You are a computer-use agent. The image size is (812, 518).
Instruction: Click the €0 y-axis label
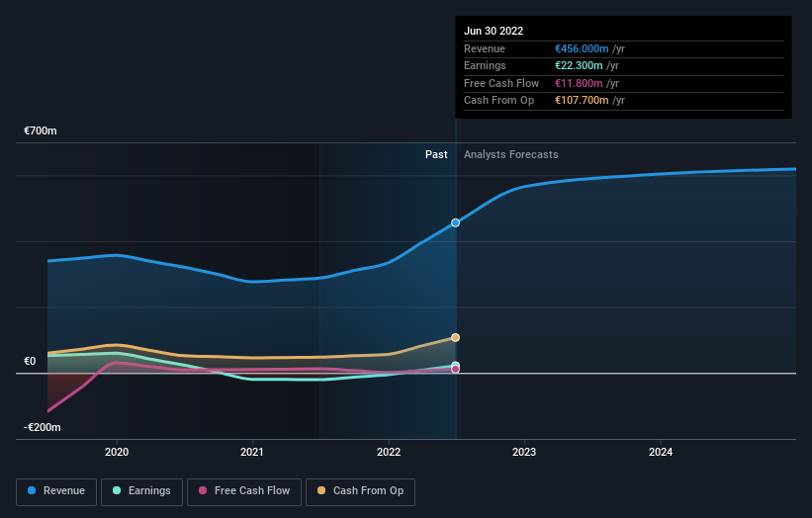[x=30, y=361]
